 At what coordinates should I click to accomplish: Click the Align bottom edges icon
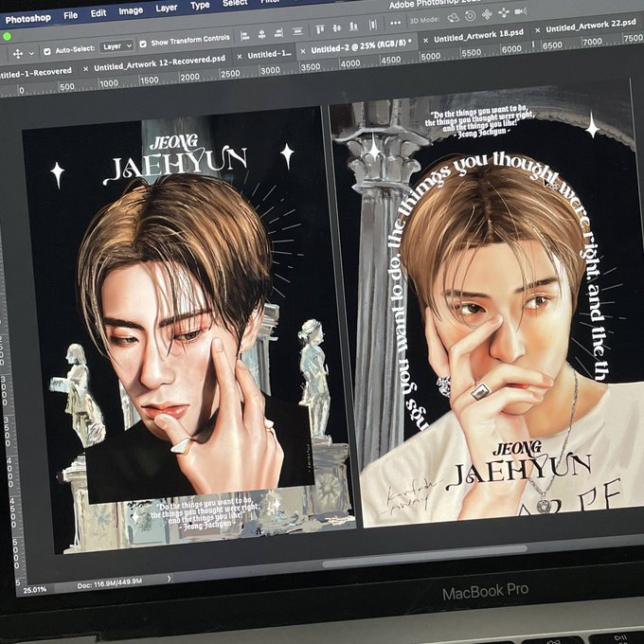coord(354,27)
